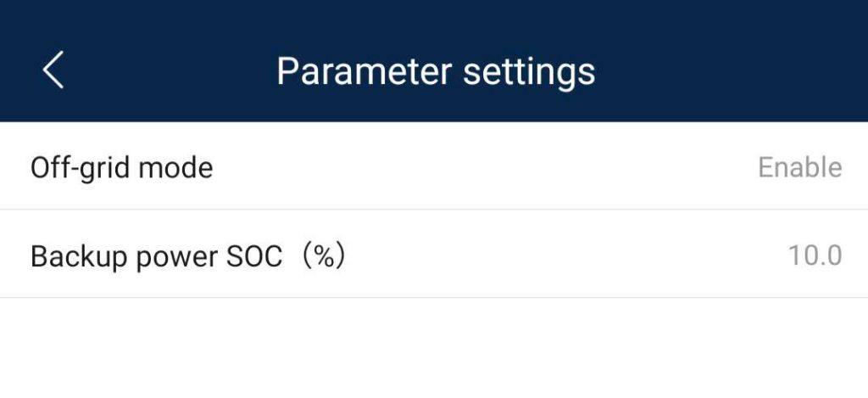868x398 pixels.
Task: Go back using the left arrow icon
Action: click(53, 70)
